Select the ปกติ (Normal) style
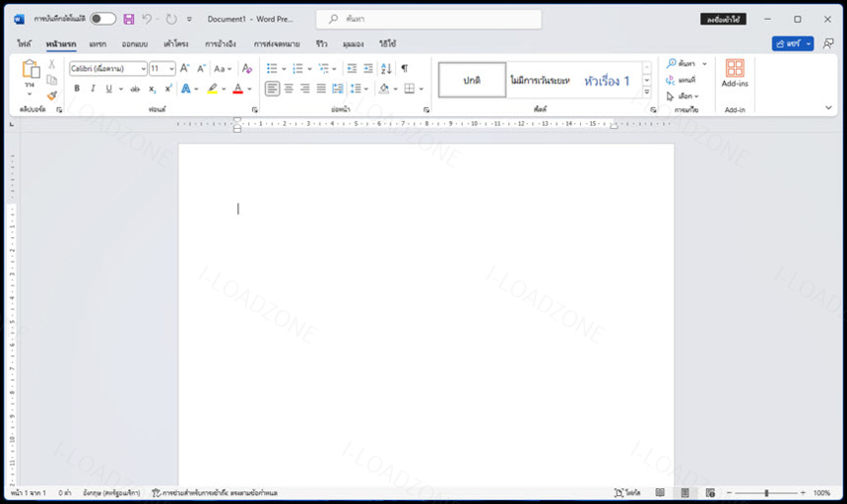Viewport: 847px width, 504px height. tap(472, 80)
